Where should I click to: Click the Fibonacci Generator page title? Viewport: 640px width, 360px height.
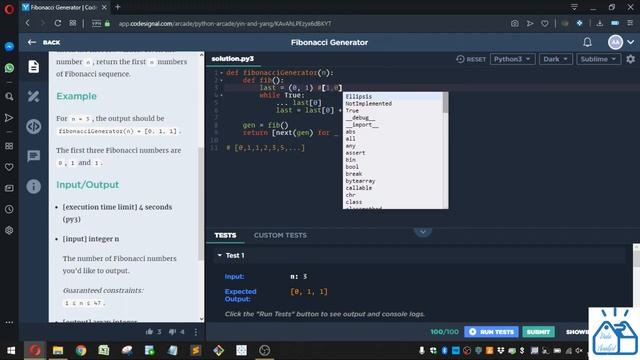tap(329, 42)
